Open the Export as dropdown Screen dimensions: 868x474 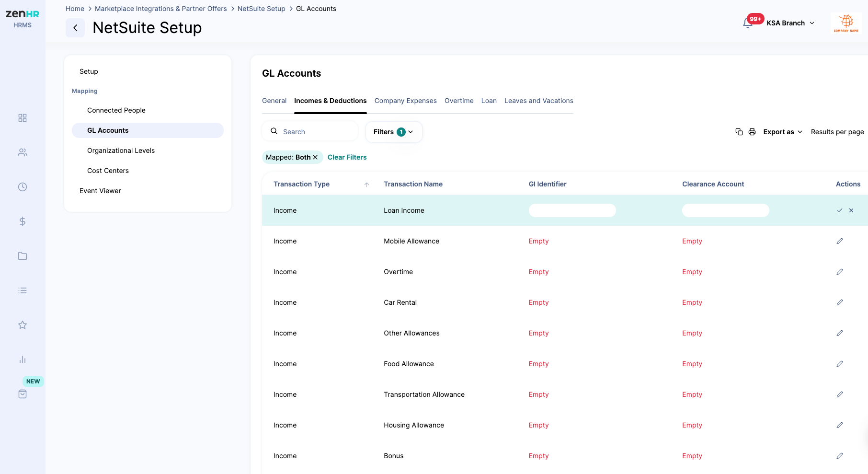[783, 132]
